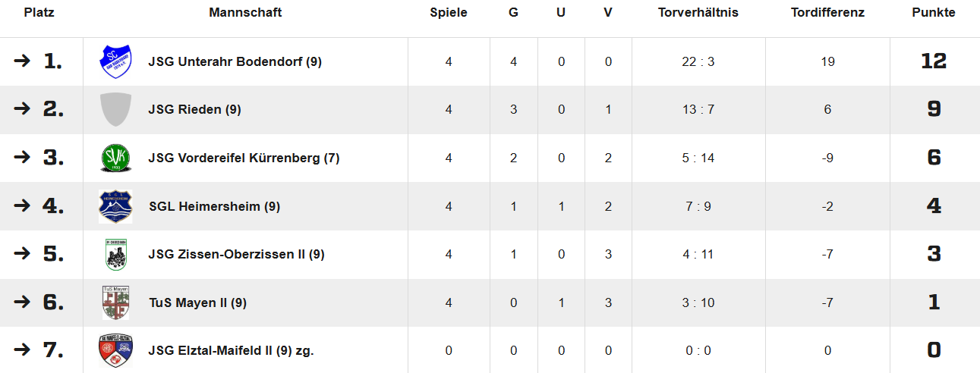Click the Mannschaft column header
The width and height of the screenshot is (980, 373).
[245, 12]
